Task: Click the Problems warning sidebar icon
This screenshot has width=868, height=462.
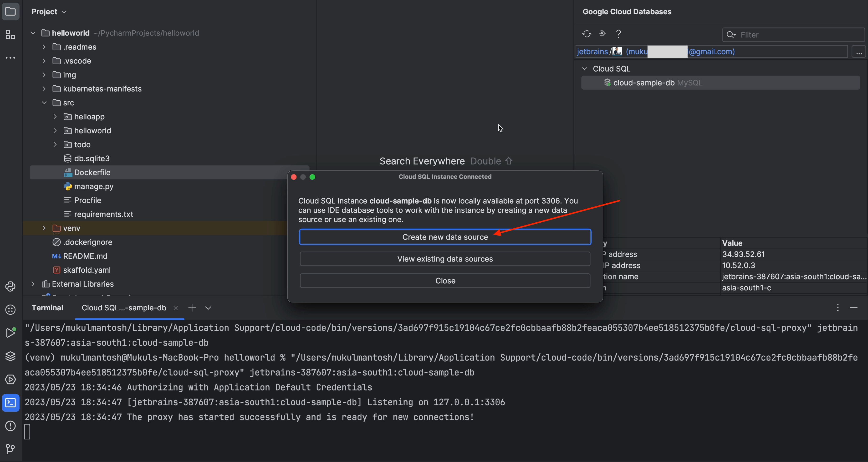Action: 10,426
